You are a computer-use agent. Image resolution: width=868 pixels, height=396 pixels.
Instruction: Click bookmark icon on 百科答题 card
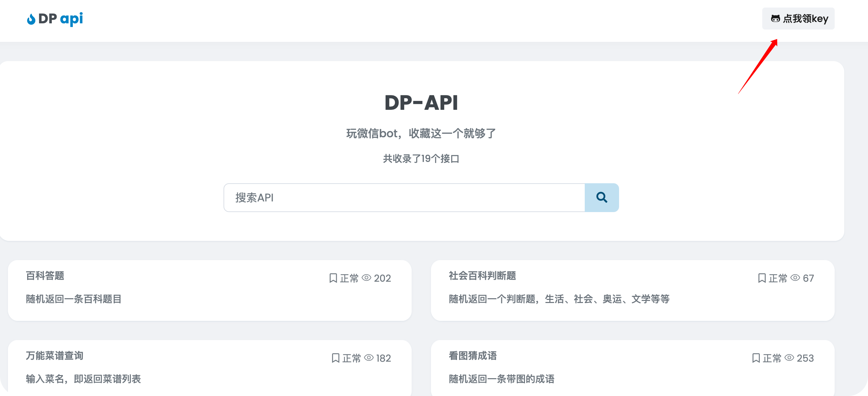click(x=333, y=278)
